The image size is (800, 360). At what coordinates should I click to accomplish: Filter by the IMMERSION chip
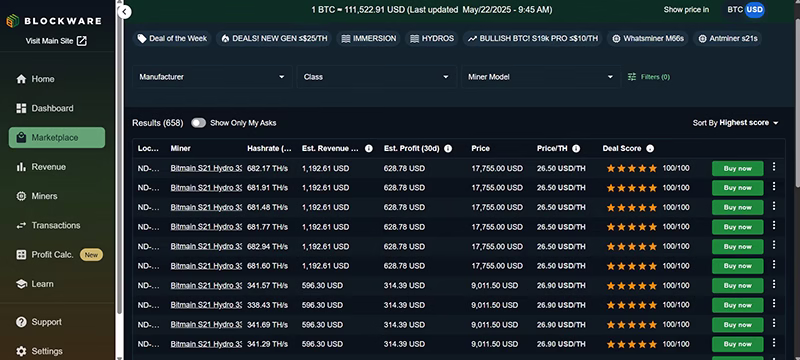368,38
